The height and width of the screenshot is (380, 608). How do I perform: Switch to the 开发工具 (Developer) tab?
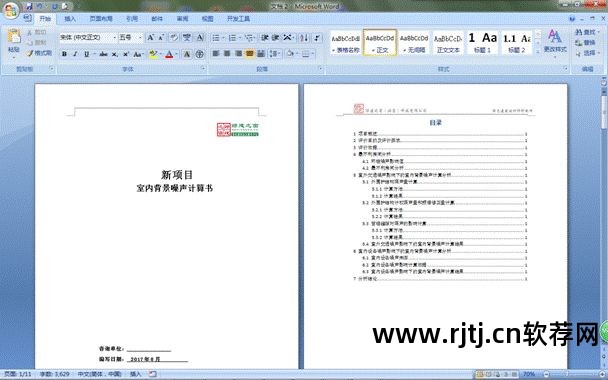pyautogui.click(x=238, y=19)
